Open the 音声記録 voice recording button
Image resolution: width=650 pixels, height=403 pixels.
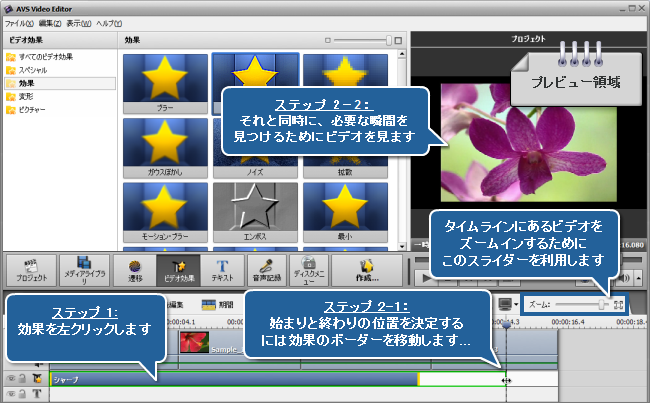[267, 270]
